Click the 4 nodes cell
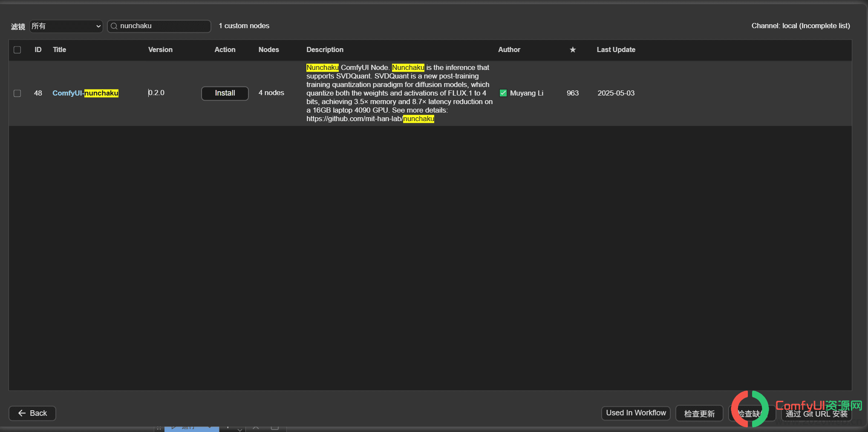Viewport: 868px width, 432px height. tap(271, 93)
